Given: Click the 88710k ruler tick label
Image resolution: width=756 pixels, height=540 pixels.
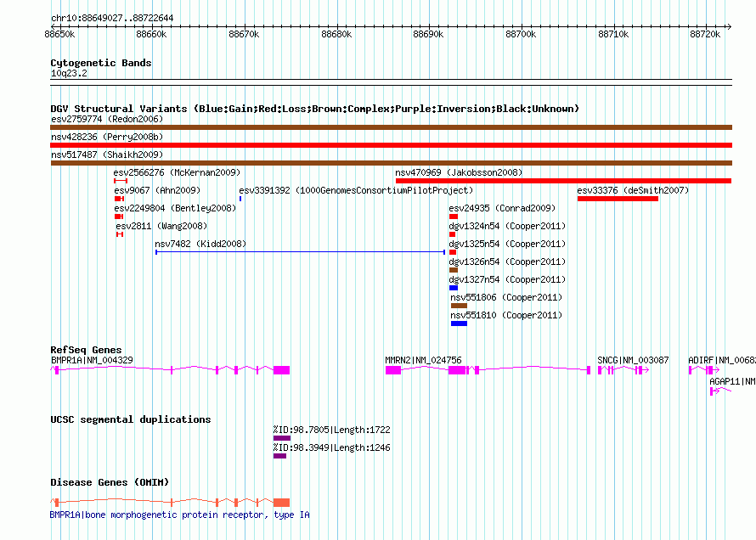Looking at the screenshot, I should [x=613, y=34].
